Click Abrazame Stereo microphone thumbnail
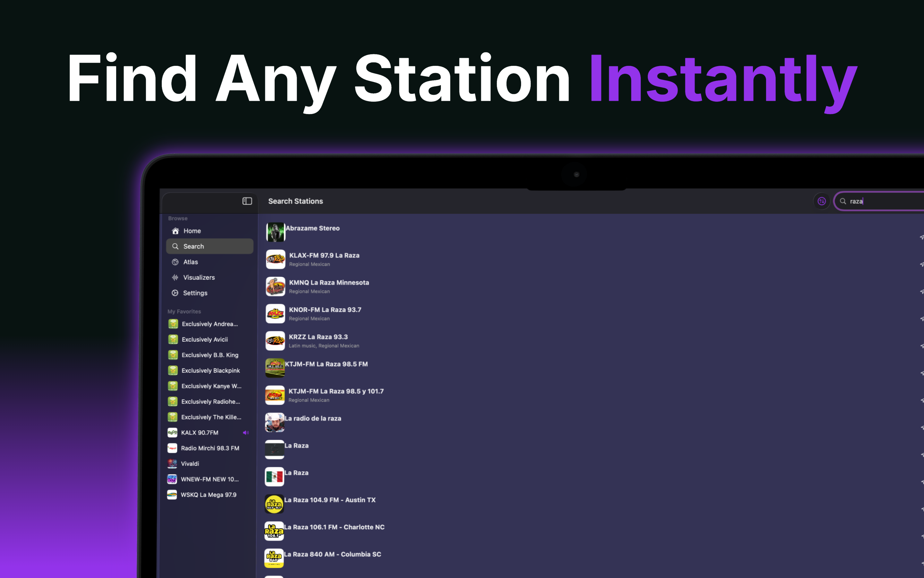The image size is (924, 578). pos(276,232)
